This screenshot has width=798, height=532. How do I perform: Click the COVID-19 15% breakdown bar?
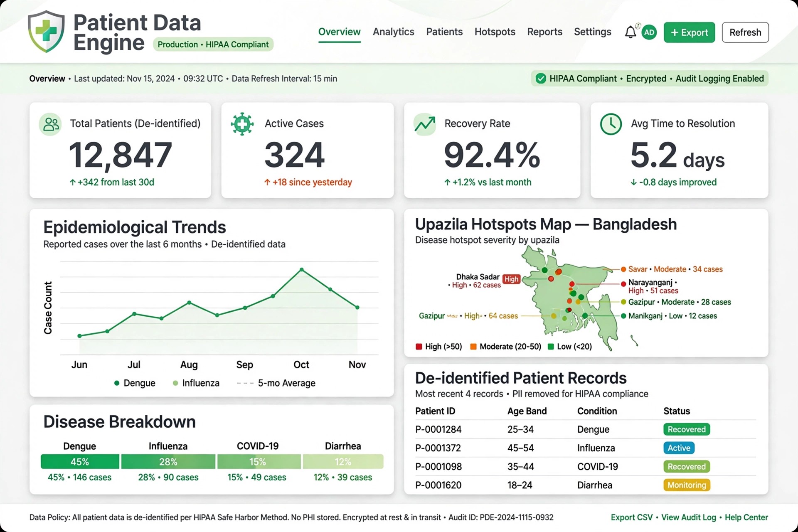(x=259, y=462)
